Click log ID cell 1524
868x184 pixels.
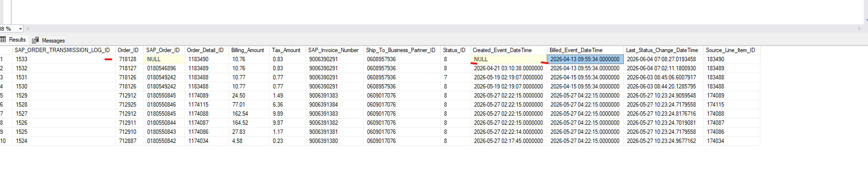[63, 141]
